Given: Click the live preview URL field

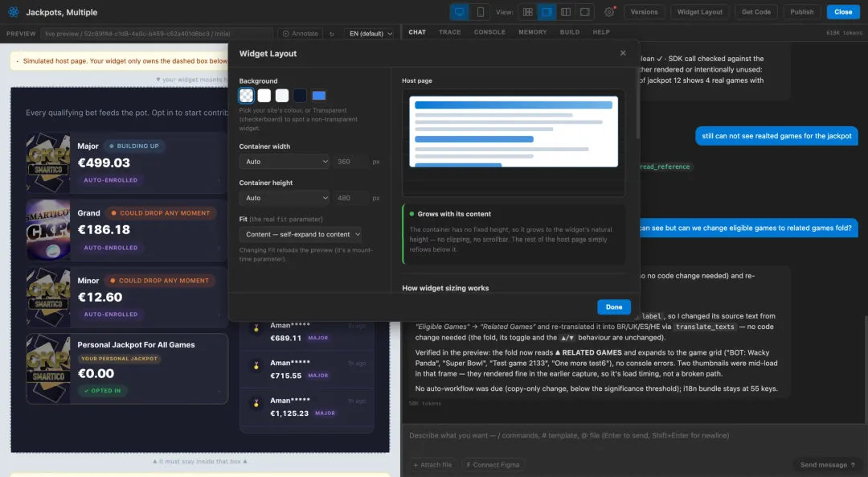Looking at the screenshot, I should coord(157,34).
